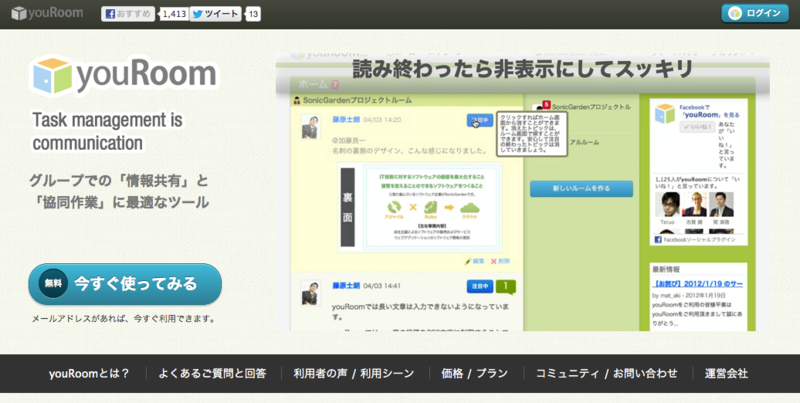The image size is (800, 403).
Task: Click the Facebook おすすめ button
Action: click(x=128, y=14)
